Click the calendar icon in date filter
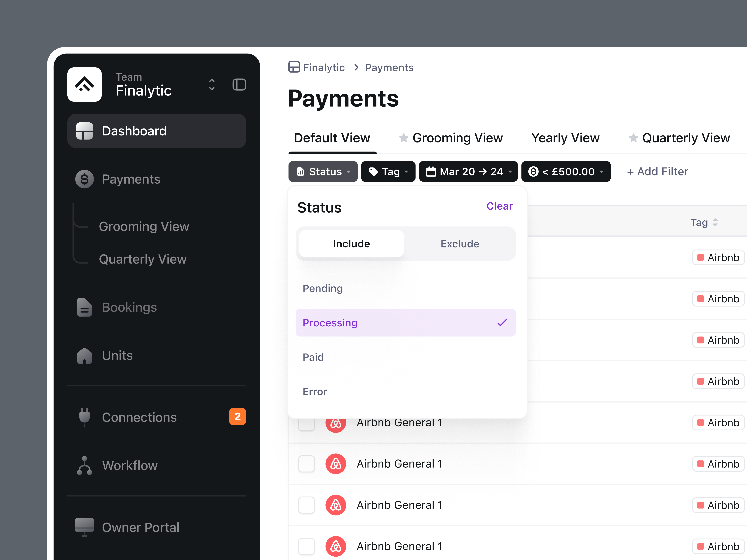The image size is (747, 560). (431, 171)
